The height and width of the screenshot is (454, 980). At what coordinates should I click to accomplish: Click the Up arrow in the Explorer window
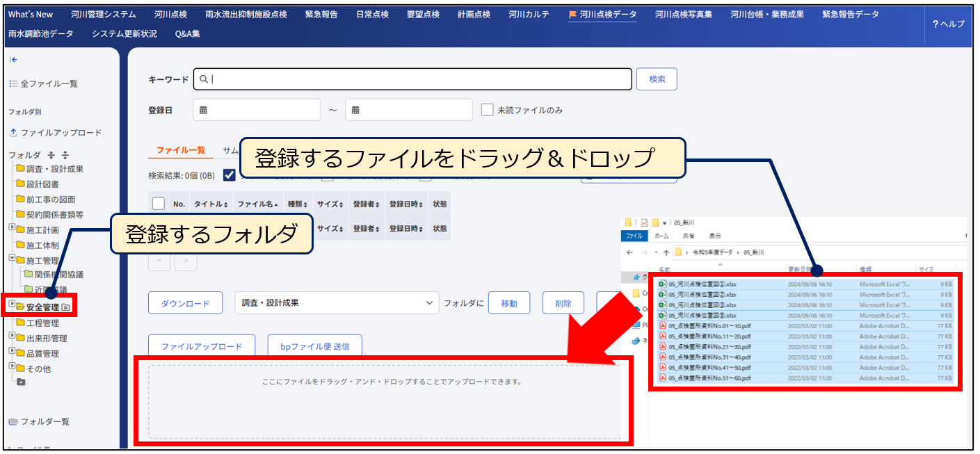[x=666, y=252]
